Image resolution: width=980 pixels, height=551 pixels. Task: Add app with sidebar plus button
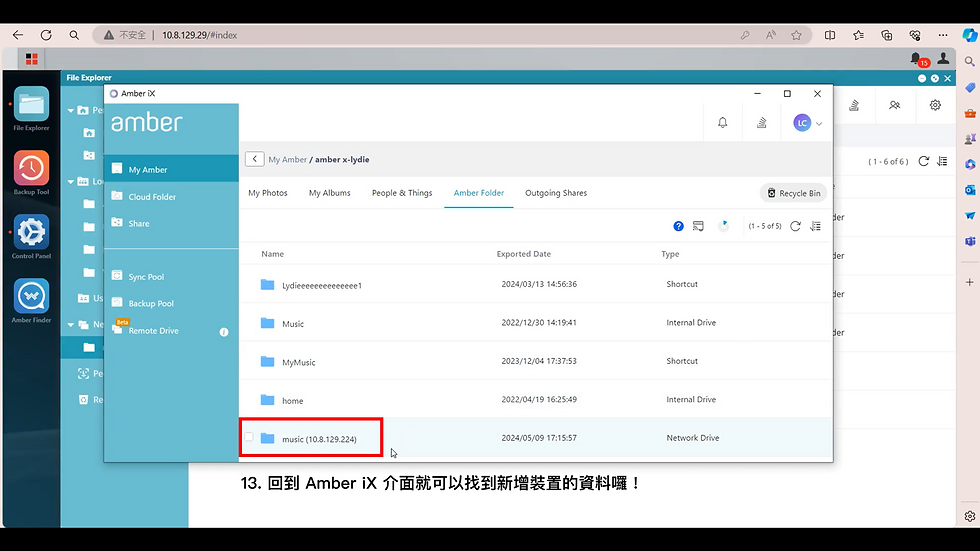click(969, 282)
